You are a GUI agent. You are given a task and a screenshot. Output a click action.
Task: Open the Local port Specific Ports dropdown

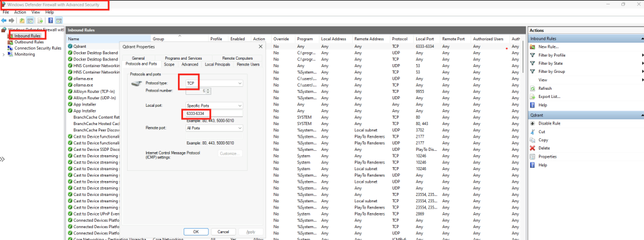[240, 106]
